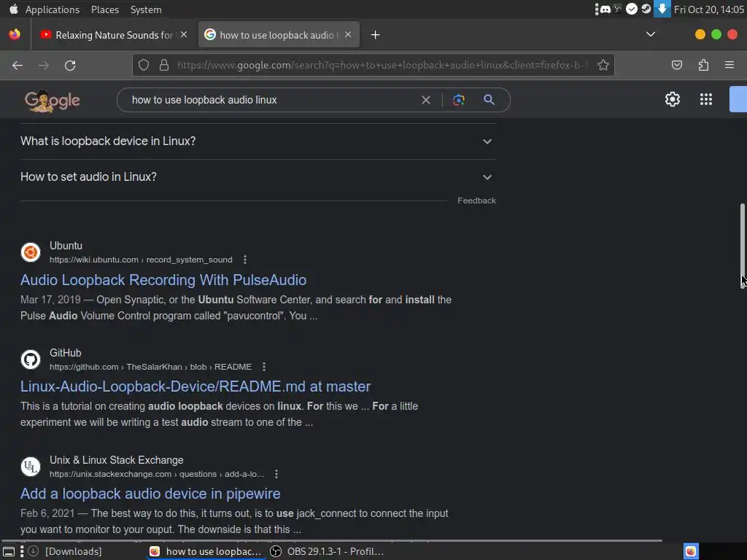Open the System menu

146,9
